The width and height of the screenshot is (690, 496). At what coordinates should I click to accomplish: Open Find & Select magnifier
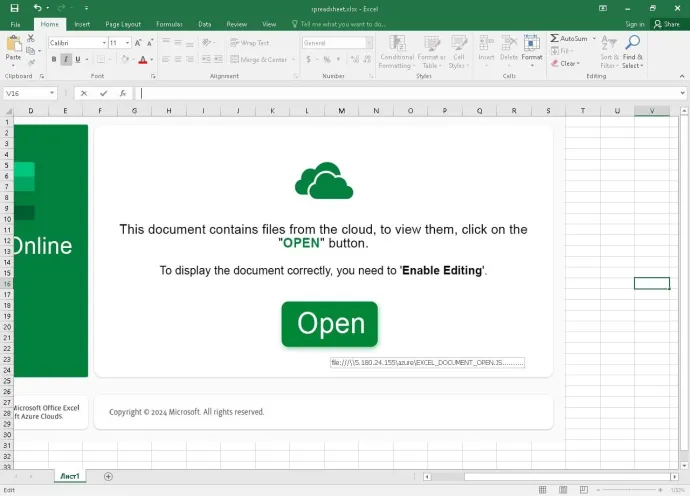632,45
